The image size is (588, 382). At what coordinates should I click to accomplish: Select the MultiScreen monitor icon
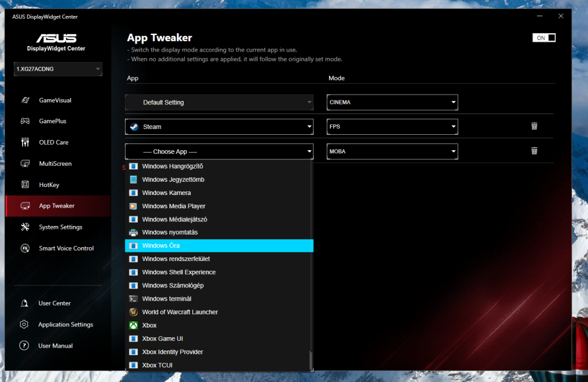point(25,163)
